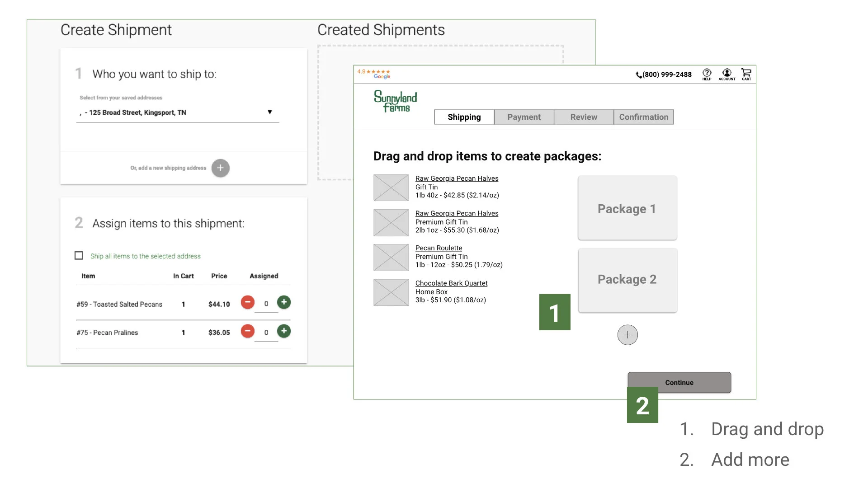Switch to the Payment tab
This screenshot has height=488, width=868.
(524, 117)
